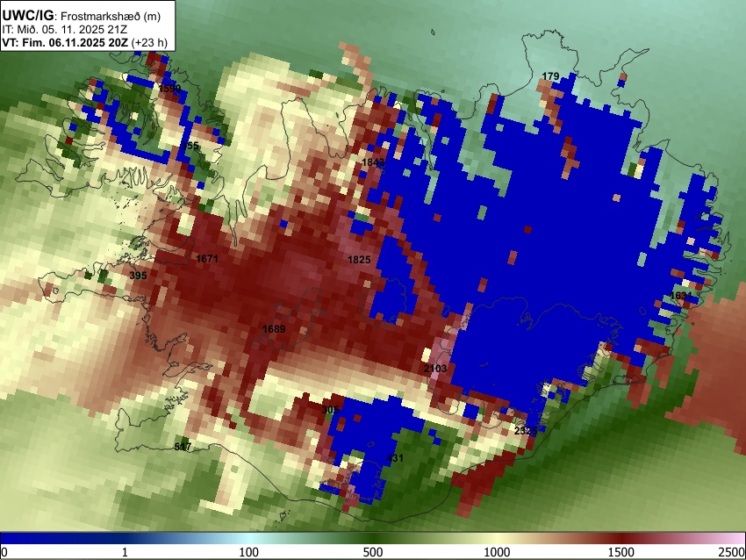Click the map value 1843
The width and height of the screenshot is (746, 560).
tap(373, 162)
